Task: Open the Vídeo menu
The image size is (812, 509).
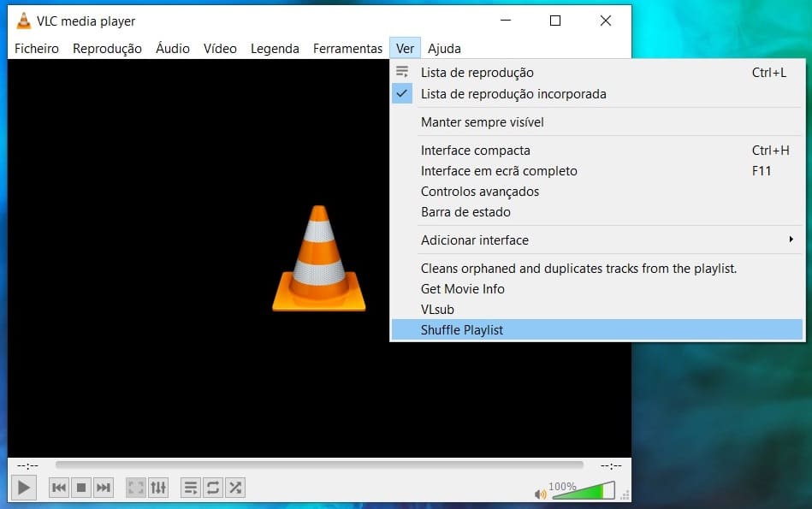Action: click(x=220, y=49)
